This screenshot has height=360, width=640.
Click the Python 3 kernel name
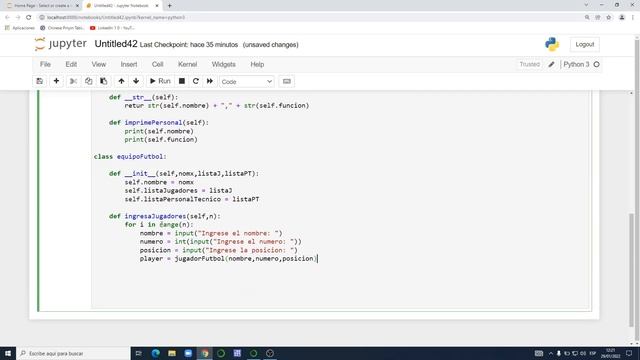[x=576, y=64]
